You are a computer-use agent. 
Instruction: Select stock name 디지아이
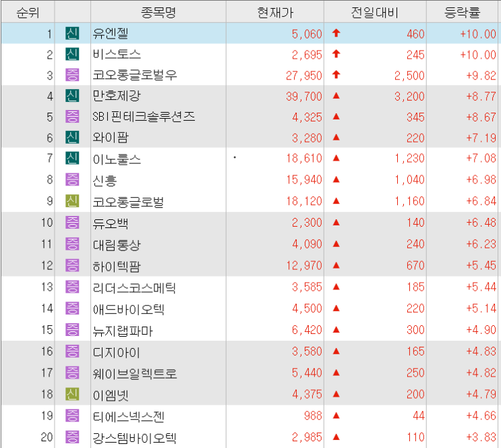coord(117,352)
